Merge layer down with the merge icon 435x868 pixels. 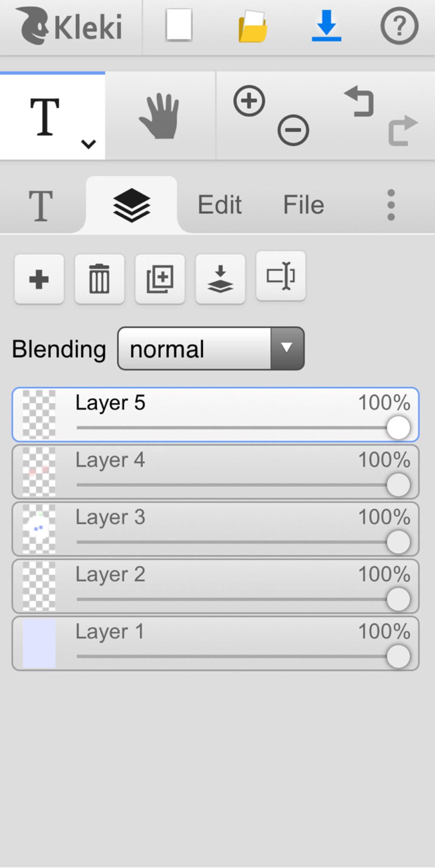point(220,279)
